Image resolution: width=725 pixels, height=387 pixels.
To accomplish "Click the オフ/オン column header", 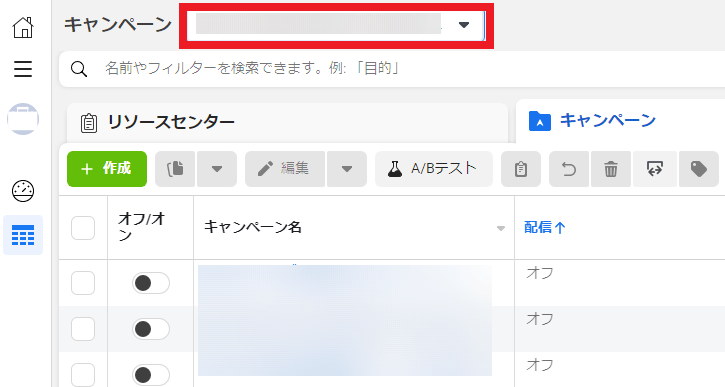I will click(141, 227).
